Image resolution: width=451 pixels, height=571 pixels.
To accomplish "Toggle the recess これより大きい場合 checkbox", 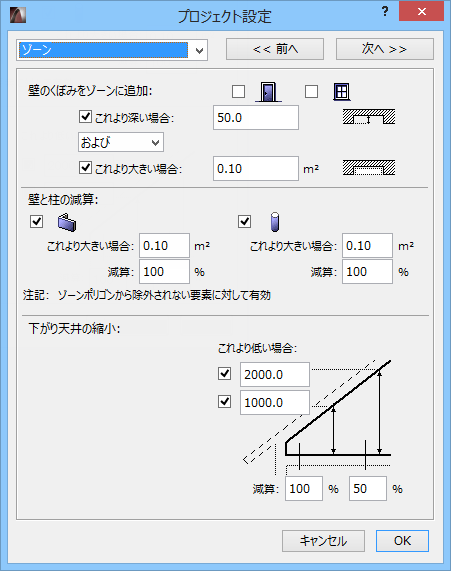I will click(x=85, y=168).
